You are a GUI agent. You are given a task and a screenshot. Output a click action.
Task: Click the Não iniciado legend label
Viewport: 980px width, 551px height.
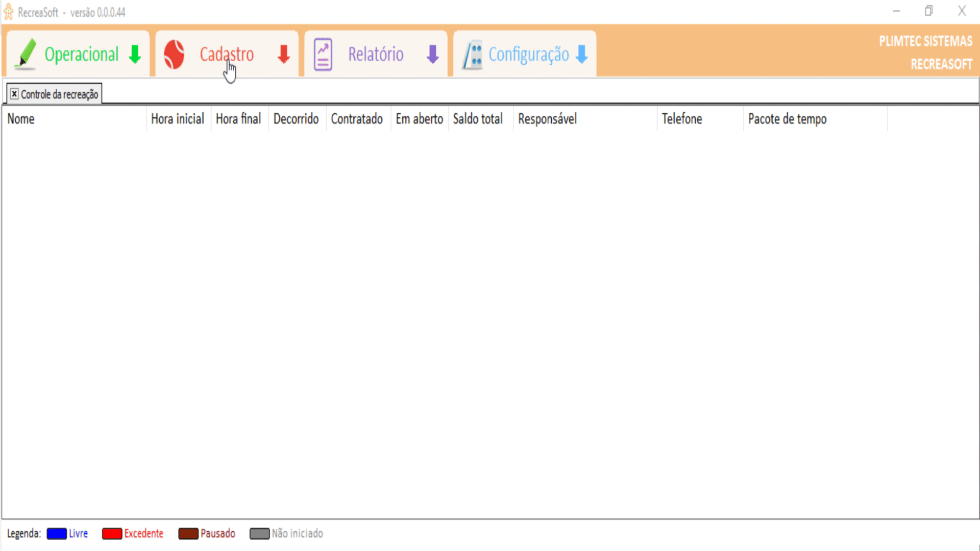[x=298, y=534]
